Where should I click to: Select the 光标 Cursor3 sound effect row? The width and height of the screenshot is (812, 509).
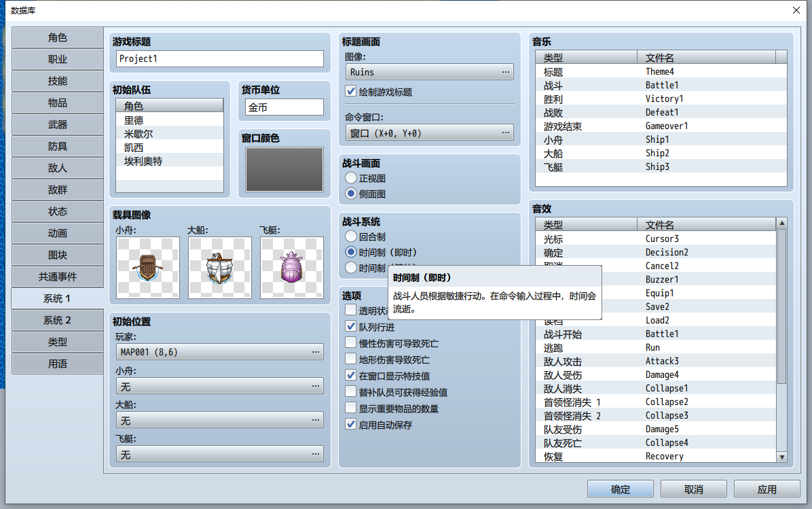click(x=656, y=239)
